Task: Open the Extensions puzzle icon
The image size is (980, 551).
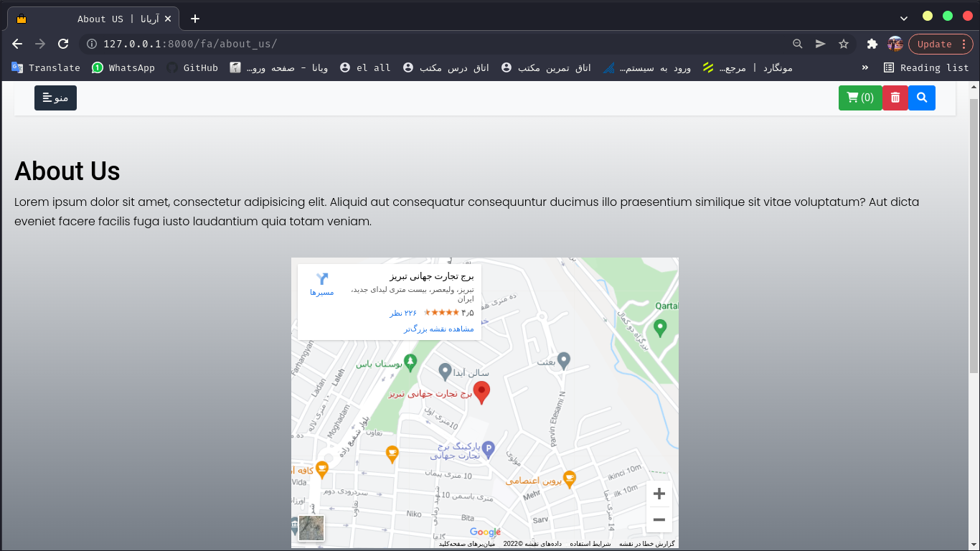Action: (x=872, y=44)
